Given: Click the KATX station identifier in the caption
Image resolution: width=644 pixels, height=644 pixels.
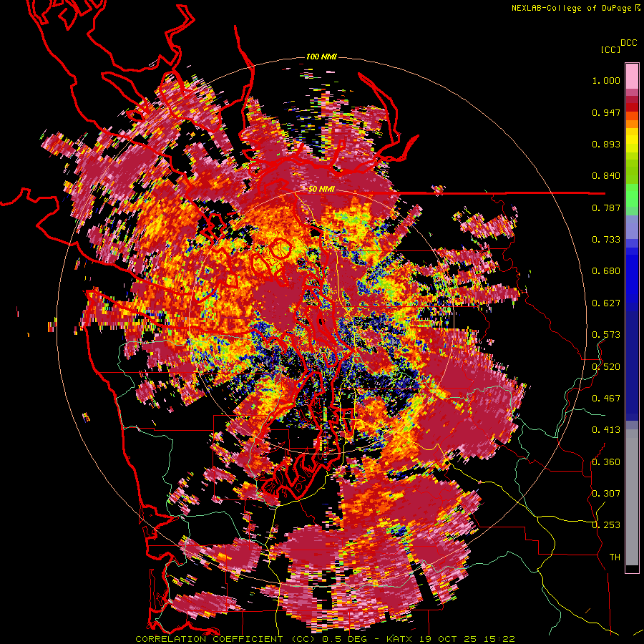Looking at the screenshot, I should coord(398,639).
